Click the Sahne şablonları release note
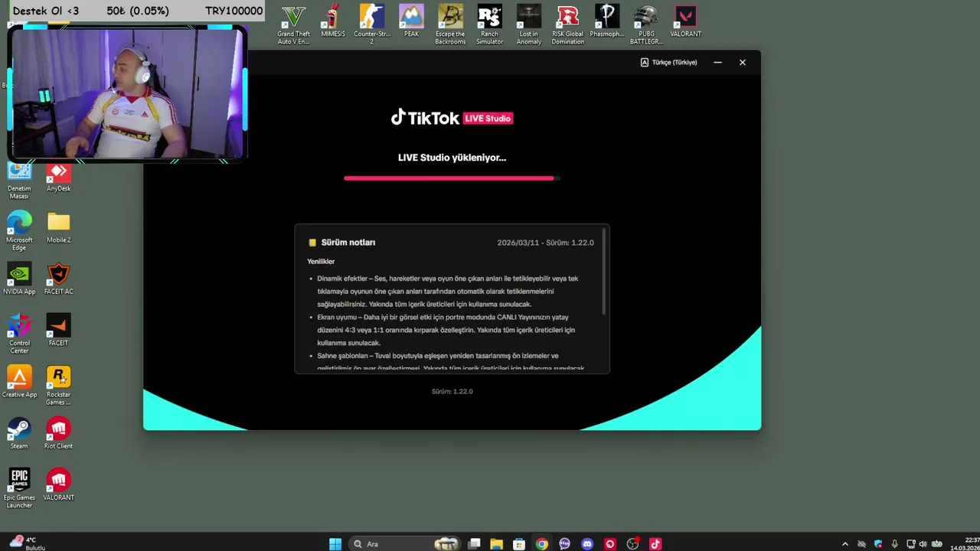This screenshot has width=980, height=551. tap(451, 361)
